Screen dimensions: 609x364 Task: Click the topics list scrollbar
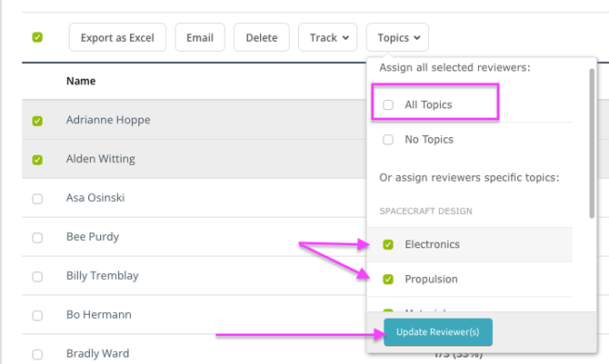[593, 145]
